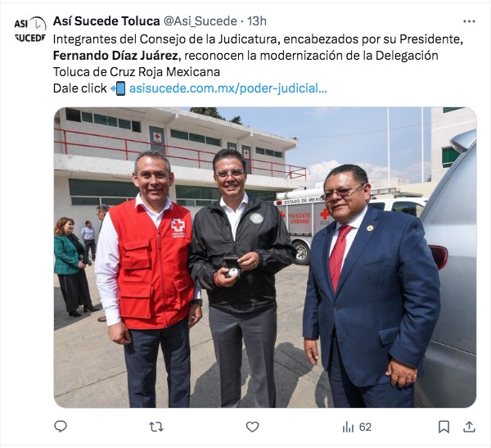The image size is (491, 448).
Task: Open the Así Sucede Toluca display name
Action: (106, 21)
